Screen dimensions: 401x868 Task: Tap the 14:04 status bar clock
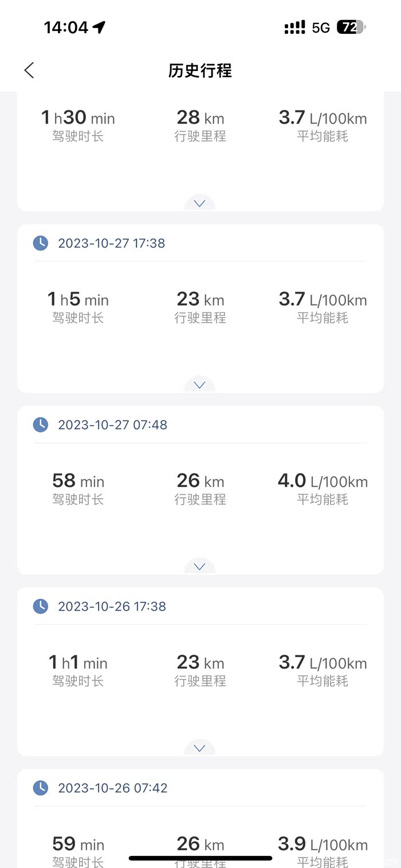(66, 27)
